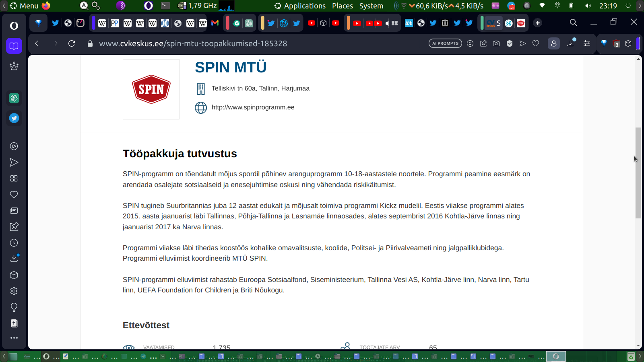Open the sidebar three-dot more menu

click(x=14, y=338)
